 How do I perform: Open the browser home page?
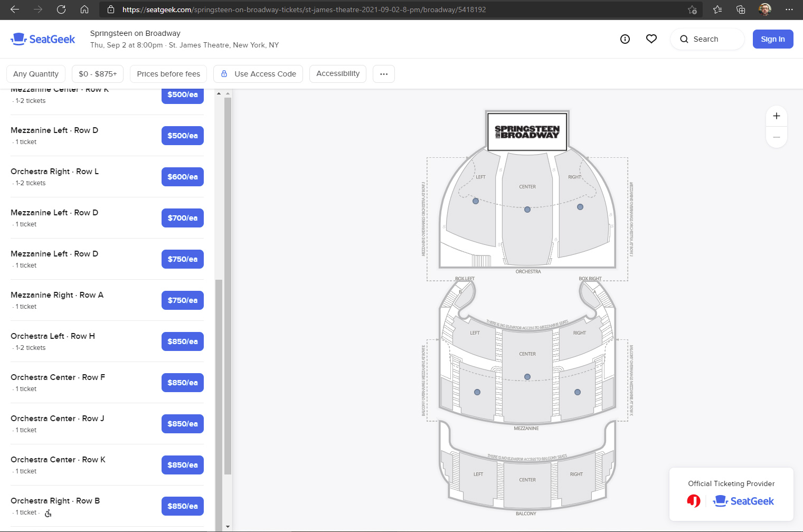pyautogui.click(x=84, y=9)
